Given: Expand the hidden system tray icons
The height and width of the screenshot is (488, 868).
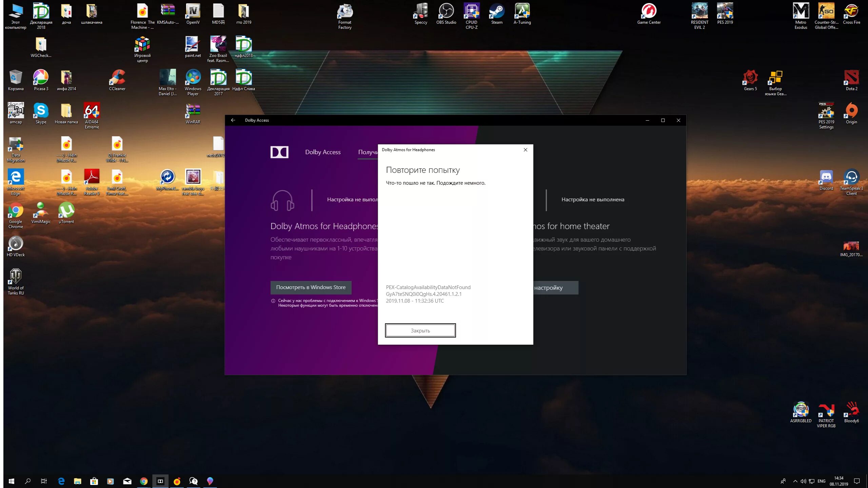Looking at the screenshot, I should [x=795, y=481].
